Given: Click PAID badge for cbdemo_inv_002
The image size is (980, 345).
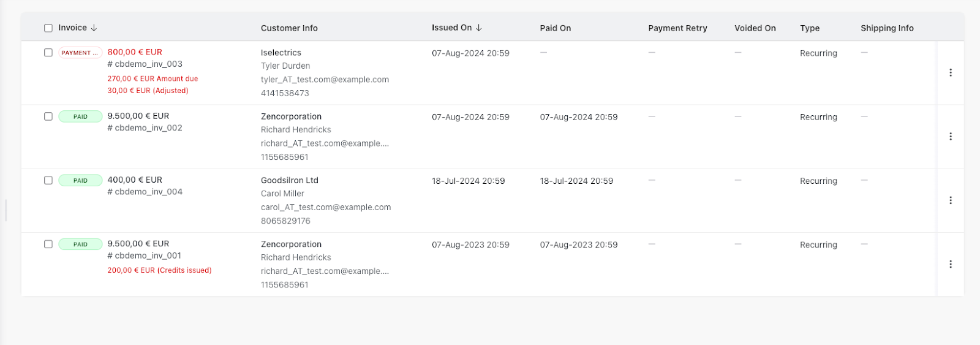Looking at the screenshot, I should 80,116.
